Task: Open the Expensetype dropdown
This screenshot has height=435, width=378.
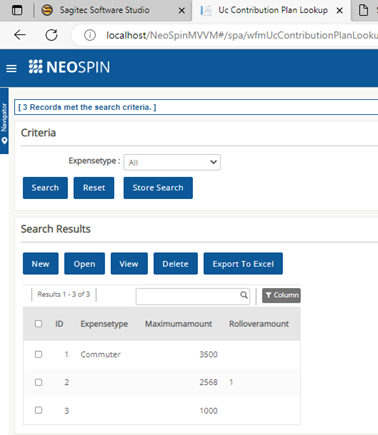Action: coord(172,162)
